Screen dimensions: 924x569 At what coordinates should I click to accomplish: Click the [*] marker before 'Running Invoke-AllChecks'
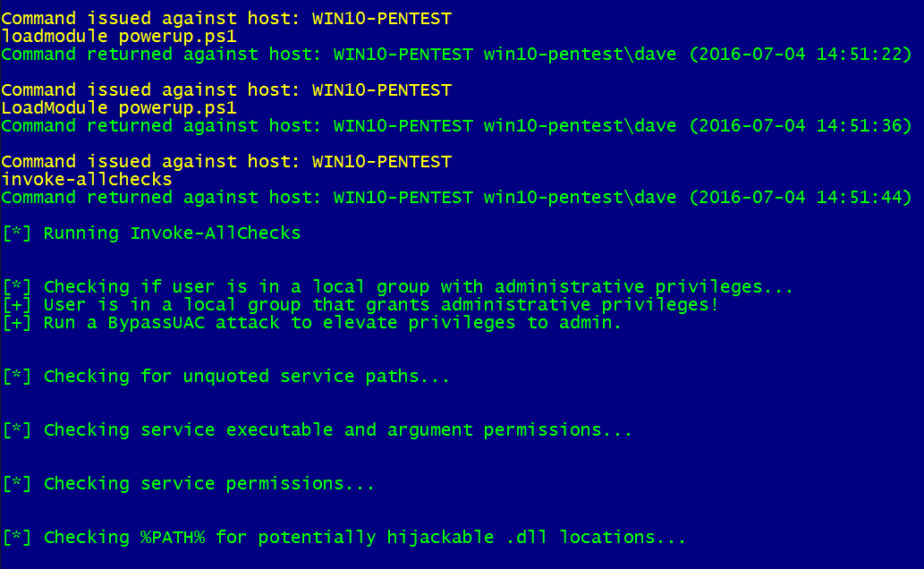17,234
